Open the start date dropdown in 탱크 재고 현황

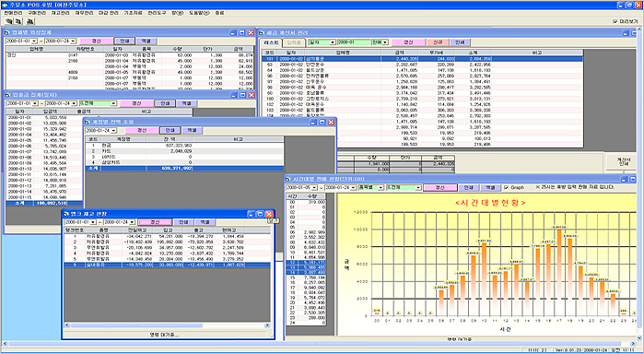[93, 222]
